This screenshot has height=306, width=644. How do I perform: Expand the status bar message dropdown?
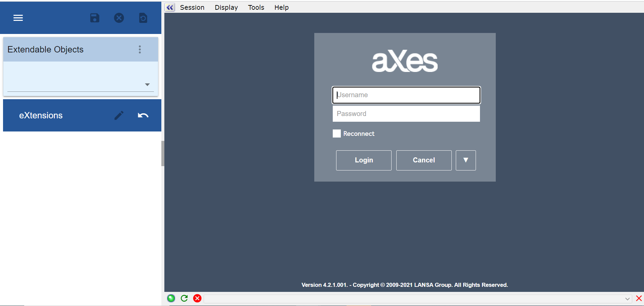627,299
